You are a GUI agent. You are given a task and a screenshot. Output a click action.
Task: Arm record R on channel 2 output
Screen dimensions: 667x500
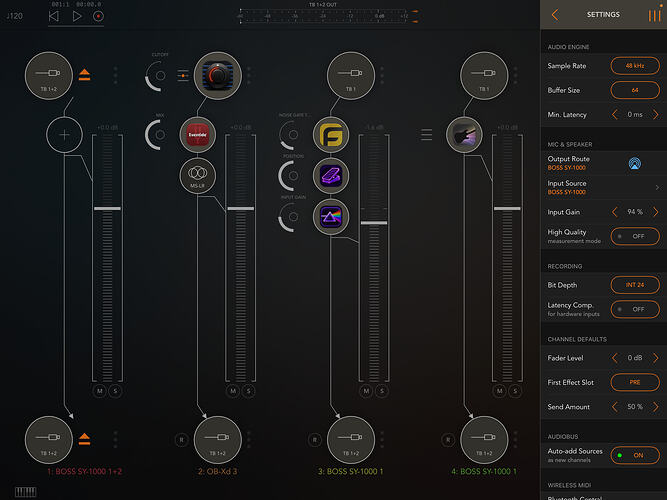(182, 440)
